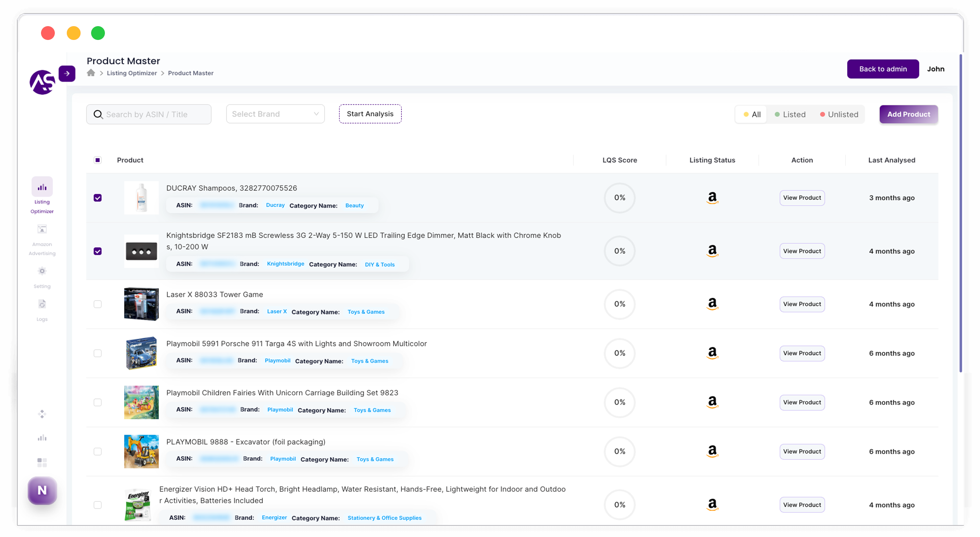Check the Playmobil Porsche 911 checkbox
Viewport: 980px width, 537px height.
point(98,353)
